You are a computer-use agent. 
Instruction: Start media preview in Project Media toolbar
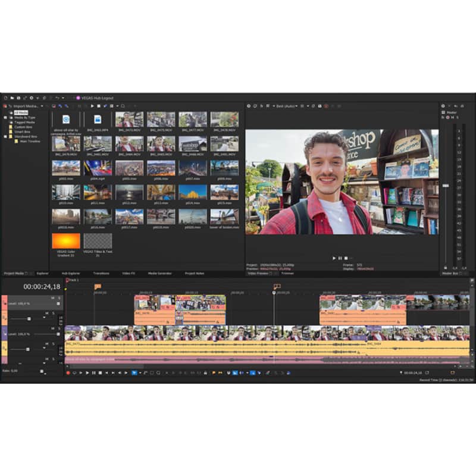92,106
